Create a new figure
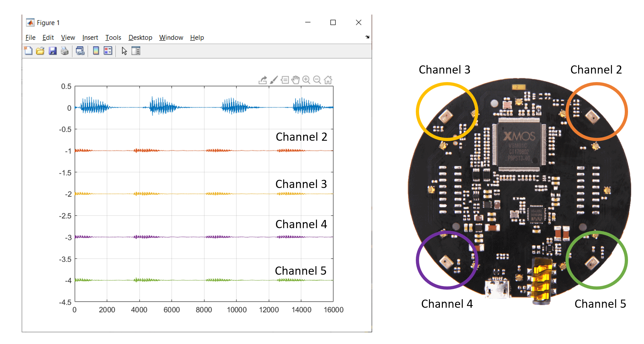This screenshot has width=644, height=344. (x=28, y=51)
